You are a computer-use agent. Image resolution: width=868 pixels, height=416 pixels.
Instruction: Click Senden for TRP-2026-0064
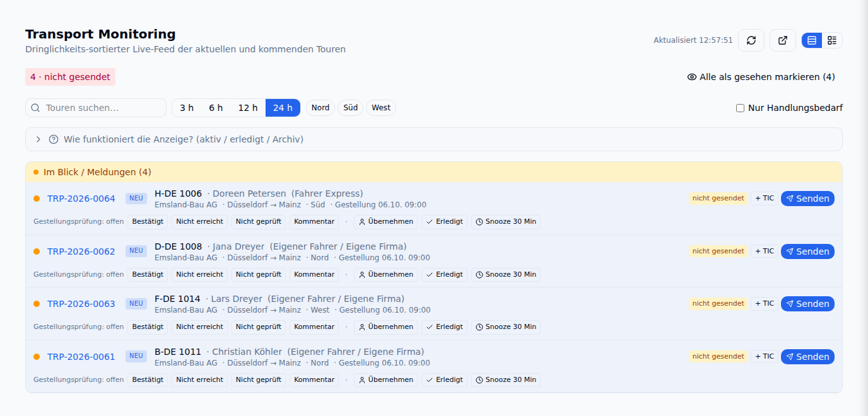coord(807,199)
